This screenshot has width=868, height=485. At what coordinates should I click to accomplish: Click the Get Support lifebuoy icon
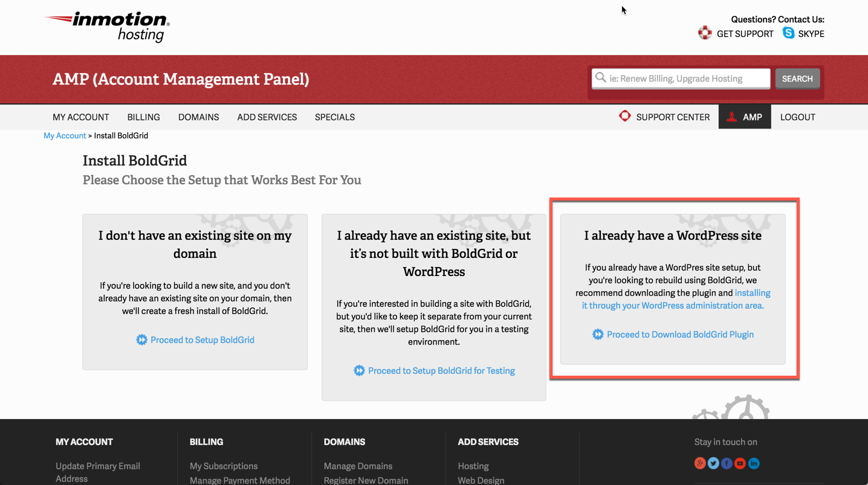(x=705, y=33)
